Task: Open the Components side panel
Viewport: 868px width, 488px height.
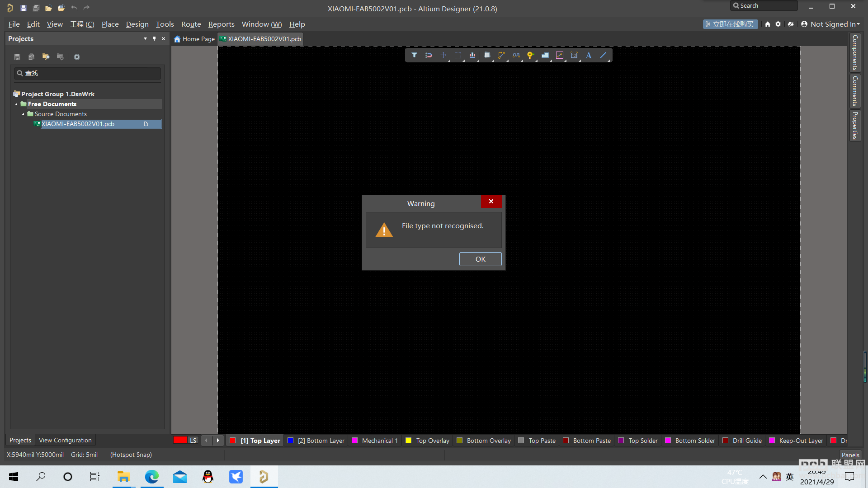Action: pyautogui.click(x=855, y=52)
